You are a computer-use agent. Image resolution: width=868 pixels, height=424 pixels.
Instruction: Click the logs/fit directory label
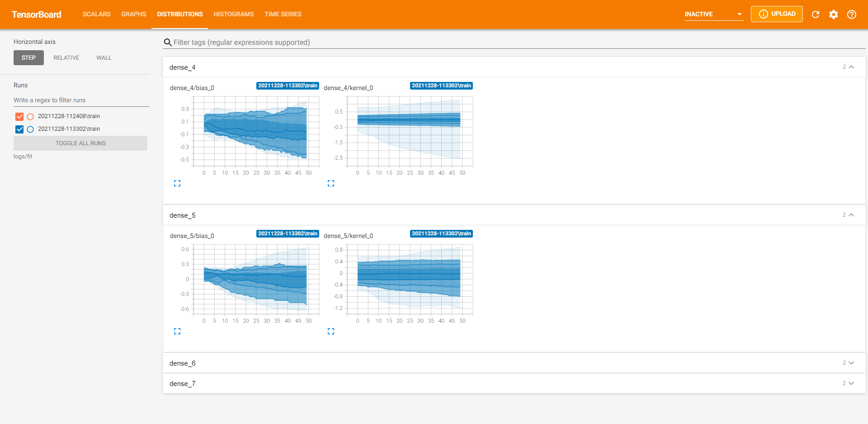[x=23, y=157]
